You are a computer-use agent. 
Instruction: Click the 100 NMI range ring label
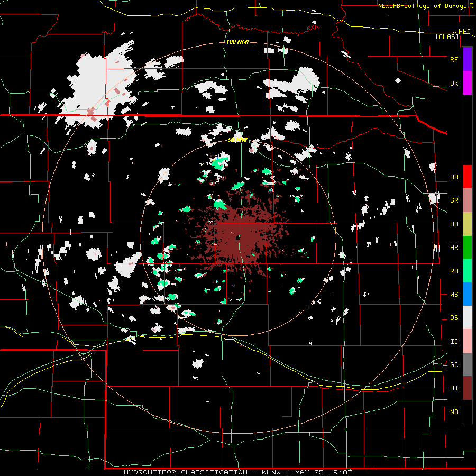[x=237, y=42]
